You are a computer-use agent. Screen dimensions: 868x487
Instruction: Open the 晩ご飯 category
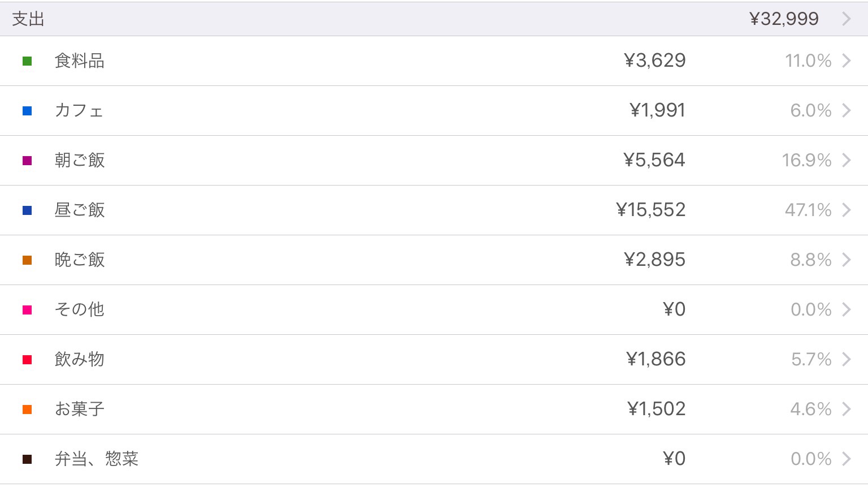(x=80, y=260)
